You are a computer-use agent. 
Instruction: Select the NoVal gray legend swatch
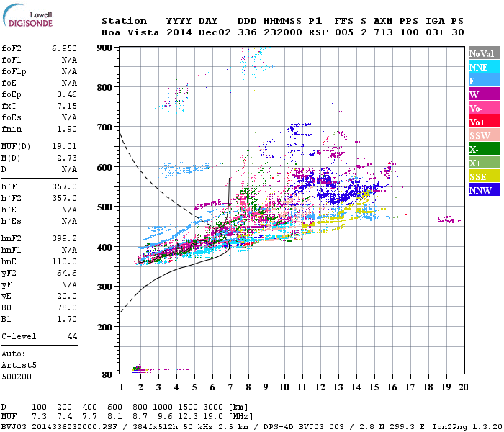[484, 53]
